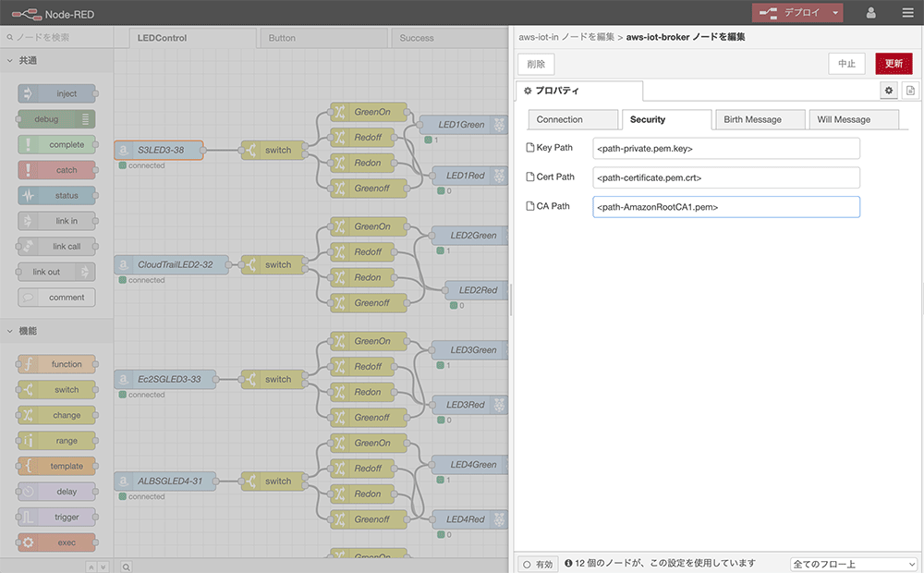The width and height of the screenshot is (924, 573).
Task: Select the link in palette node
Action: tap(56, 221)
